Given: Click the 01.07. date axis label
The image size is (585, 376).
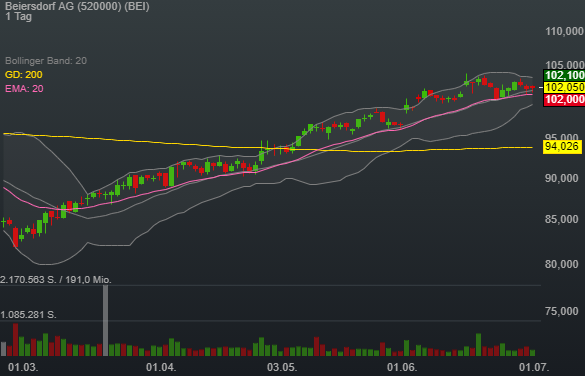Looking at the screenshot, I should coord(534,367).
